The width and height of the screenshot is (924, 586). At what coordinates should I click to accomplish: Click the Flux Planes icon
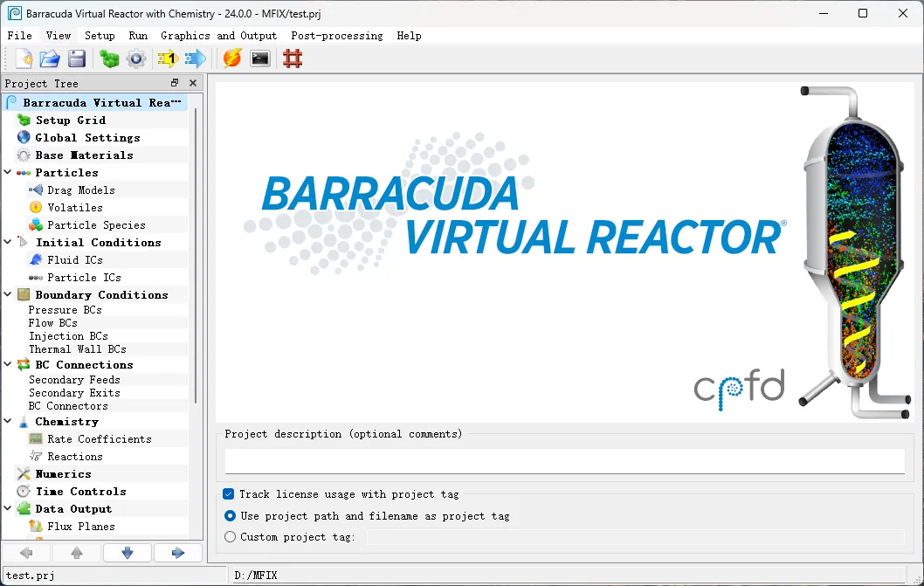point(36,526)
